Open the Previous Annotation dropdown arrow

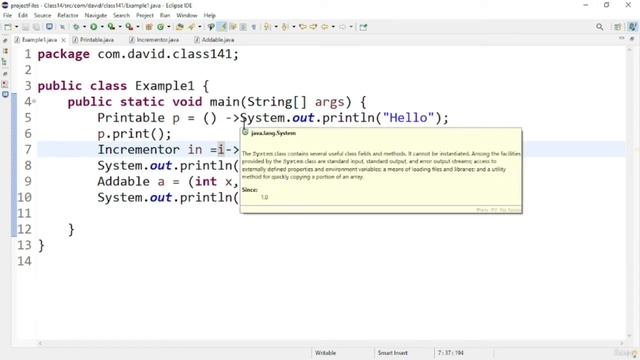point(294,27)
